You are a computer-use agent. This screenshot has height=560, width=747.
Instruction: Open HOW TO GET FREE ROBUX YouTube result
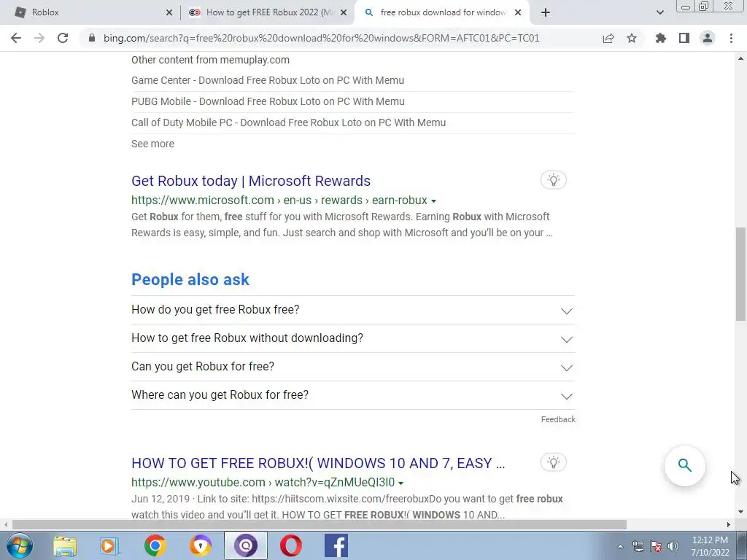[318, 463]
